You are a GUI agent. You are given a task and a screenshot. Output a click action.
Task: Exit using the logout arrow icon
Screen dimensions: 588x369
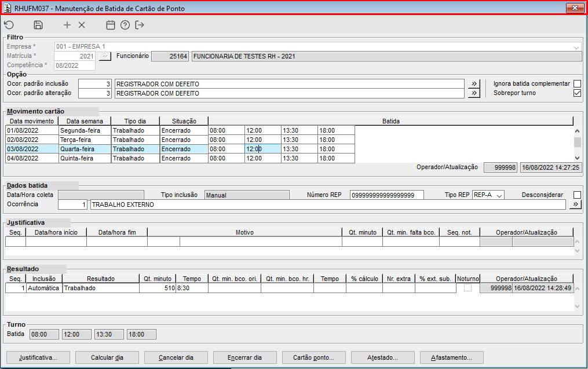[140, 25]
